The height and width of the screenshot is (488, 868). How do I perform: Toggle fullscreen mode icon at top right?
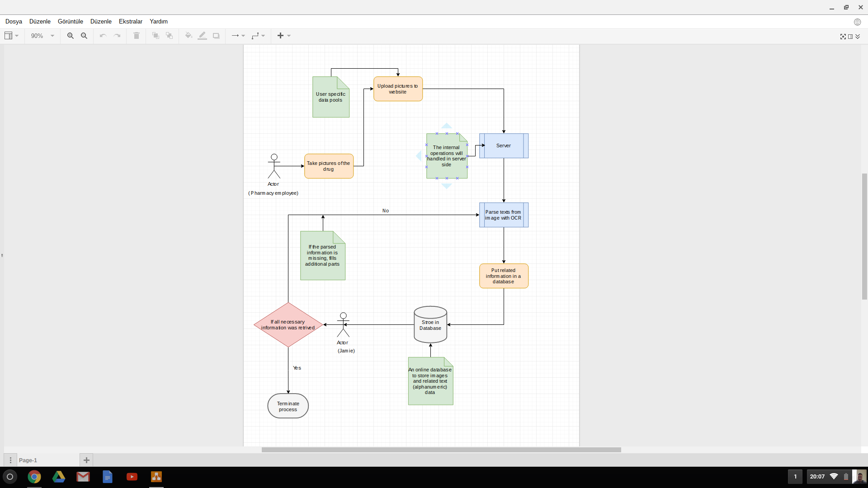[843, 36]
